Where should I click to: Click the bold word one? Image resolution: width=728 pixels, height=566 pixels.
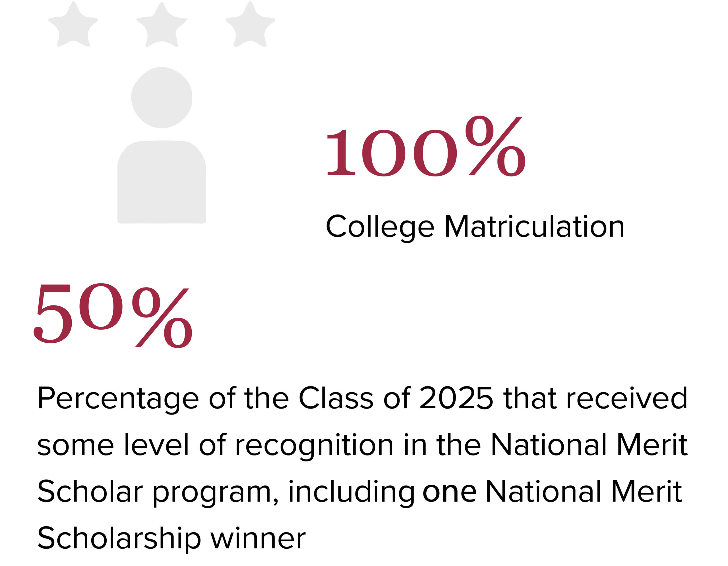click(x=449, y=492)
